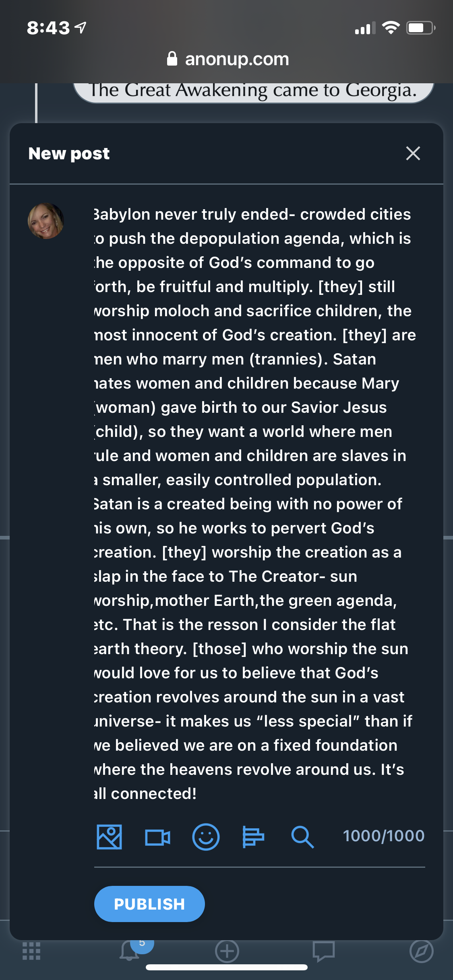This screenshot has height=980, width=453.
Task: Open the emoji picker
Action: click(206, 837)
